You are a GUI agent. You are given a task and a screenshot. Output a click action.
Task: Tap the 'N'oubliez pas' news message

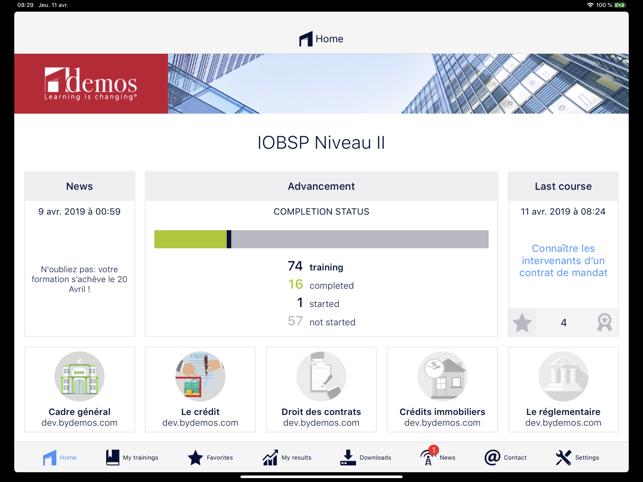[80, 279]
